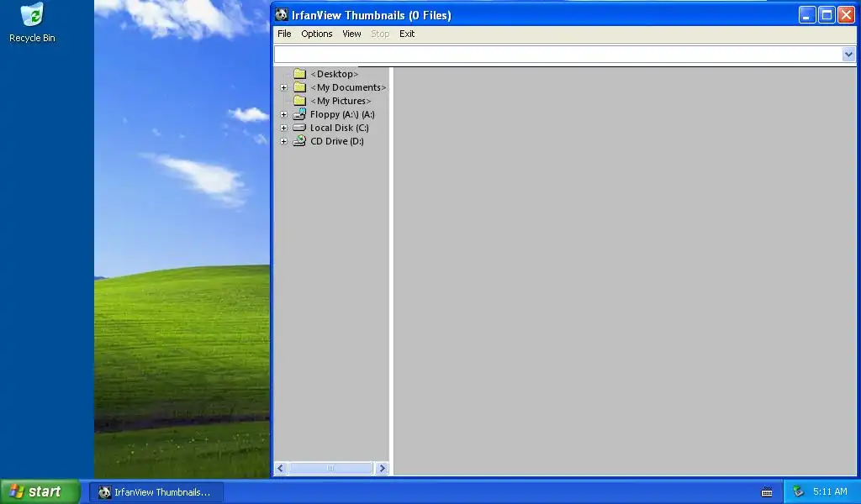Viewport: 861px width, 504px height.
Task: Click the IrfanView panda icon in title bar
Action: [282, 15]
